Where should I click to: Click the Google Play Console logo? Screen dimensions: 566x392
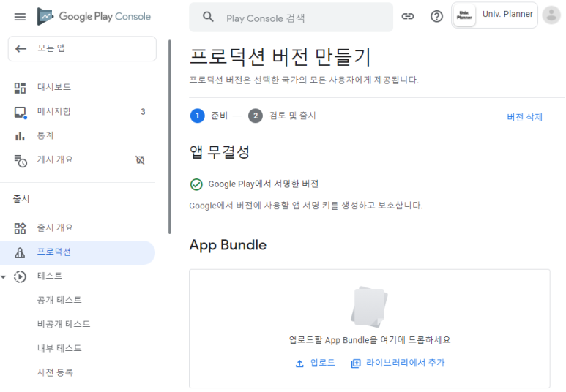pos(94,17)
